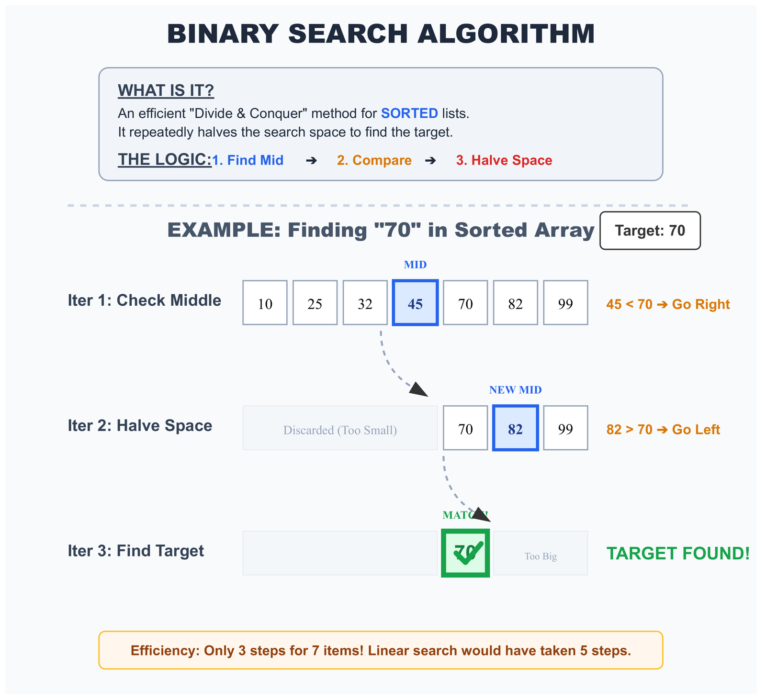Image resolution: width=766 pixels, height=700 pixels.
Task: Click the "2. Compare" step label
Action: (x=374, y=160)
